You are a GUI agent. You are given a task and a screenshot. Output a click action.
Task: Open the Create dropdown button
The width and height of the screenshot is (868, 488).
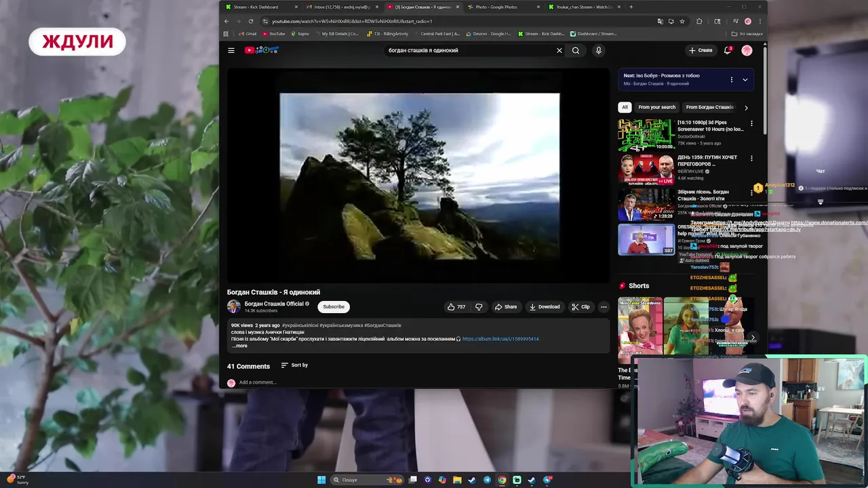pyautogui.click(x=701, y=50)
